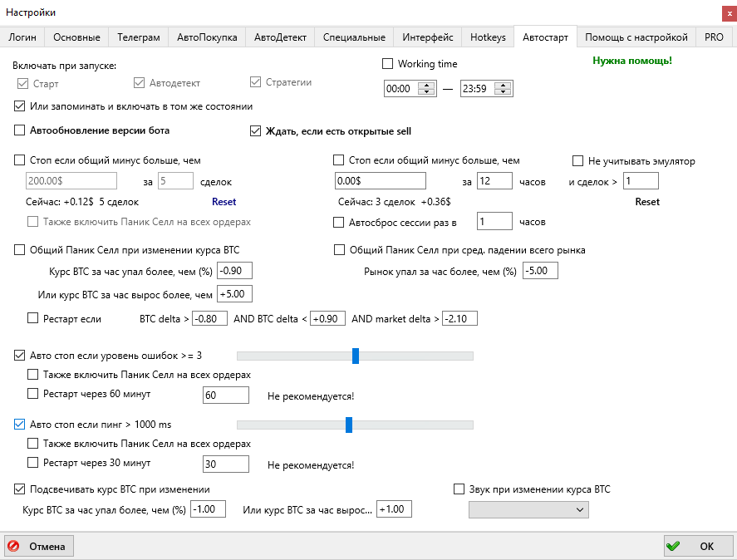This screenshot has width=737, height=560.
Task: Enable Общий Паник Селл при сред. падении всего рынка
Action: [x=339, y=249]
